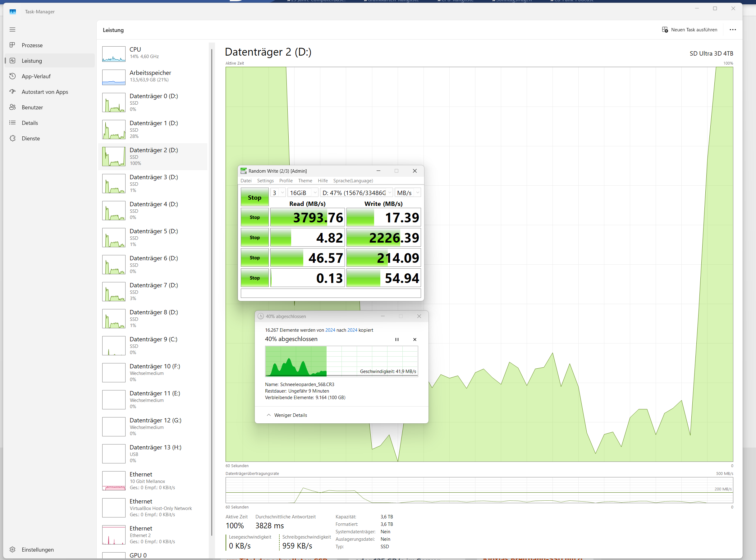Open the Prozesse page icon
756x560 pixels.
click(x=12, y=45)
